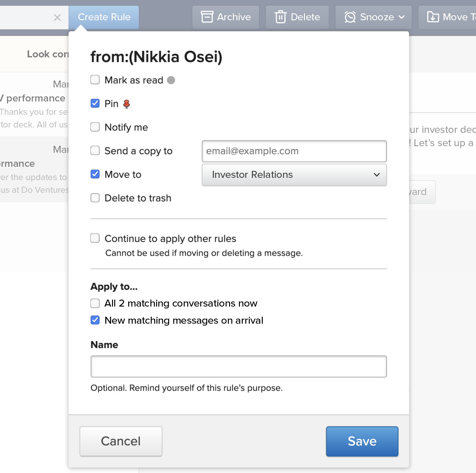Click the Delete trash can icon

click(281, 17)
